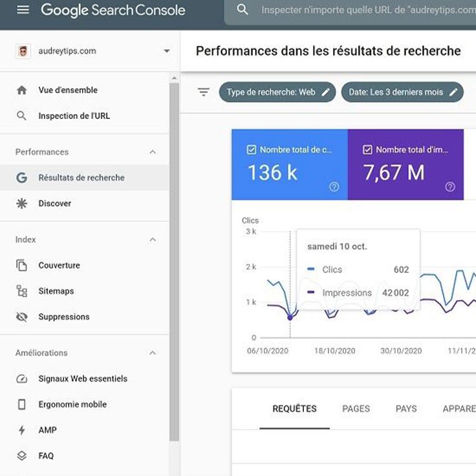The image size is (476, 476).
Task: Collapse the Améliorations section
Action: [x=153, y=353]
